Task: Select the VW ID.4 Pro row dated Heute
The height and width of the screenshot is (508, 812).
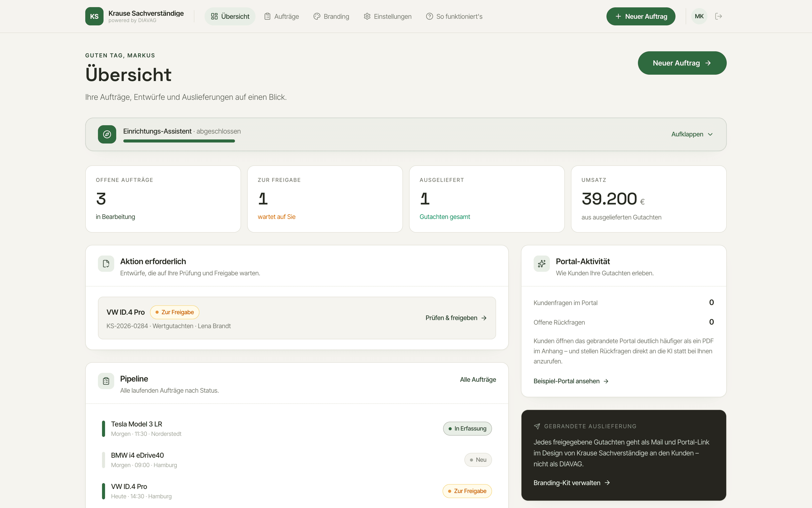Action: [297, 491]
